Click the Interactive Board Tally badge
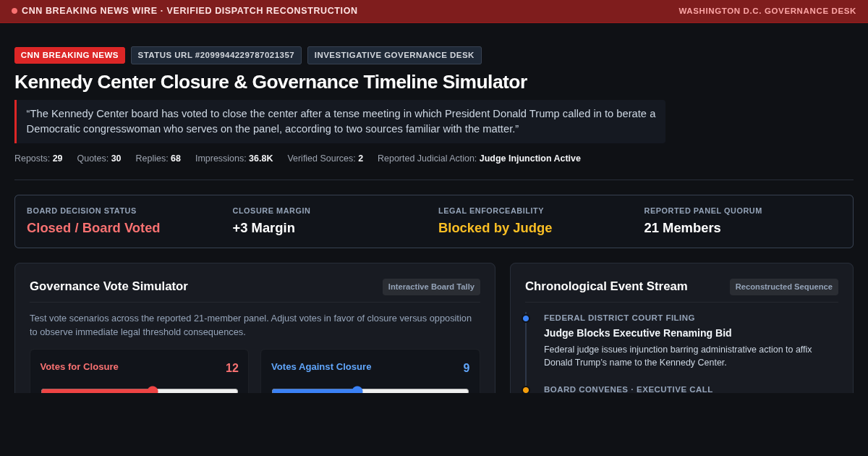The height and width of the screenshot is (456, 868). pyautogui.click(x=431, y=287)
